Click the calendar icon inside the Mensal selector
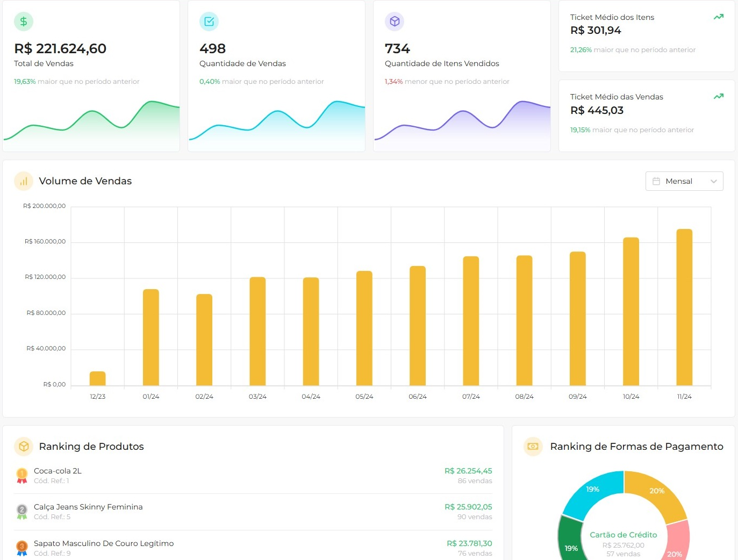Image resolution: width=738 pixels, height=560 pixels. click(657, 181)
